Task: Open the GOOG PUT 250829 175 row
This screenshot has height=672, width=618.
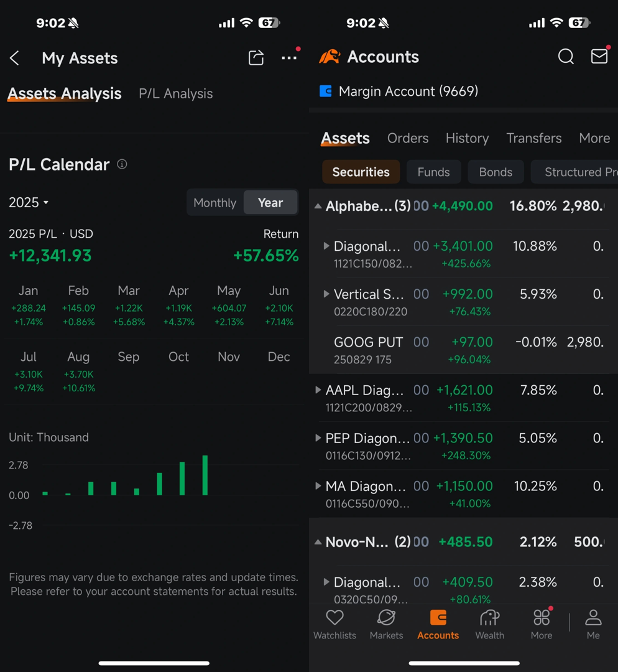Action: click(463, 350)
